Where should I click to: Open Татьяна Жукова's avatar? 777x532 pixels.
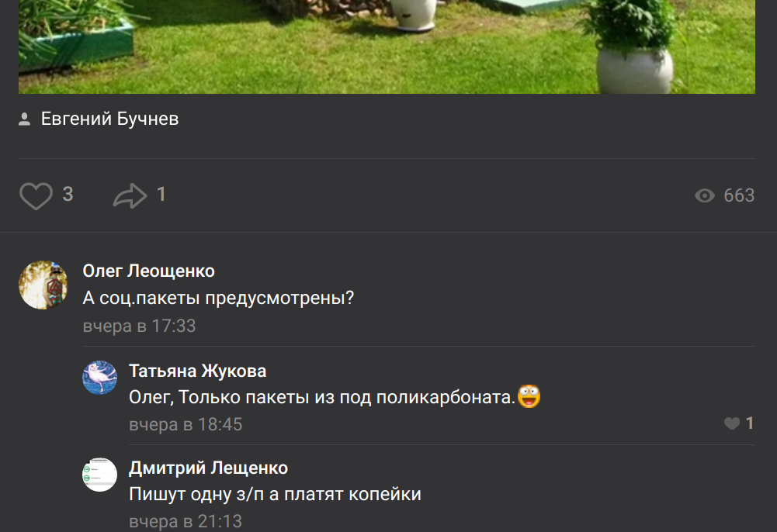pyautogui.click(x=99, y=378)
